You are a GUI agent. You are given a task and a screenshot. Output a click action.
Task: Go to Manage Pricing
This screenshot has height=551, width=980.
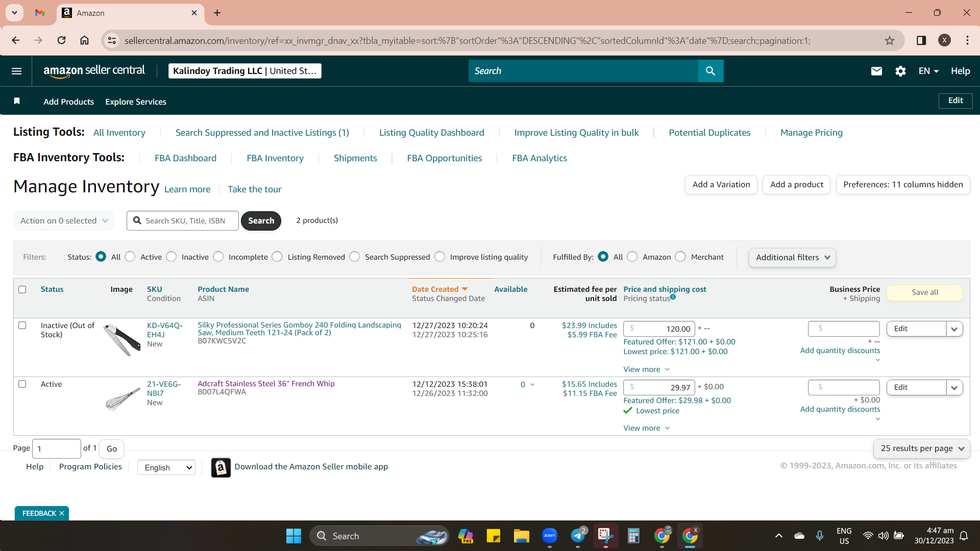(812, 133)
